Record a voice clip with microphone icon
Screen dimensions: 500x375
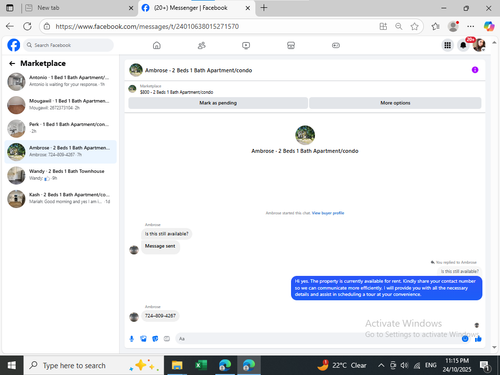pos(132,339)
